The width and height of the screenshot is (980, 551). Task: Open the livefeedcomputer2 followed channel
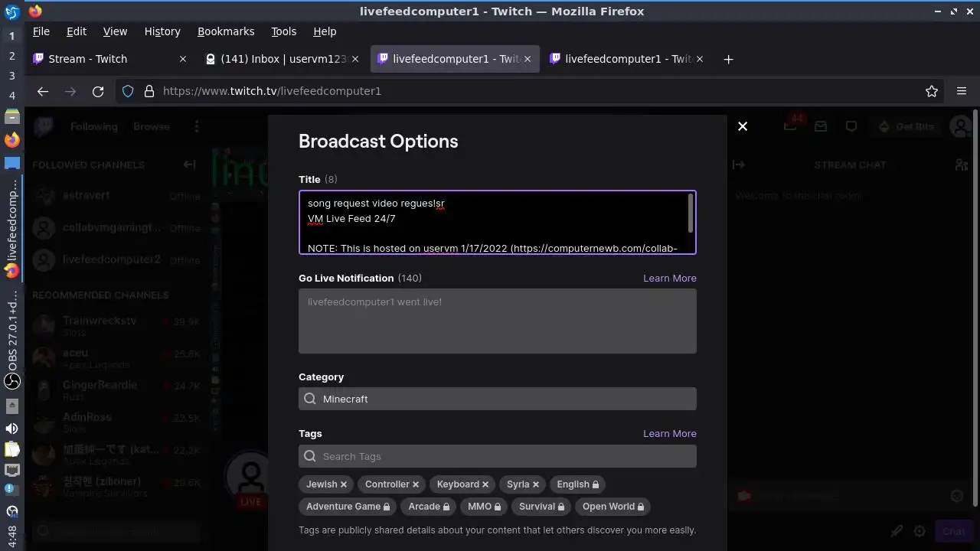[116, 260]
